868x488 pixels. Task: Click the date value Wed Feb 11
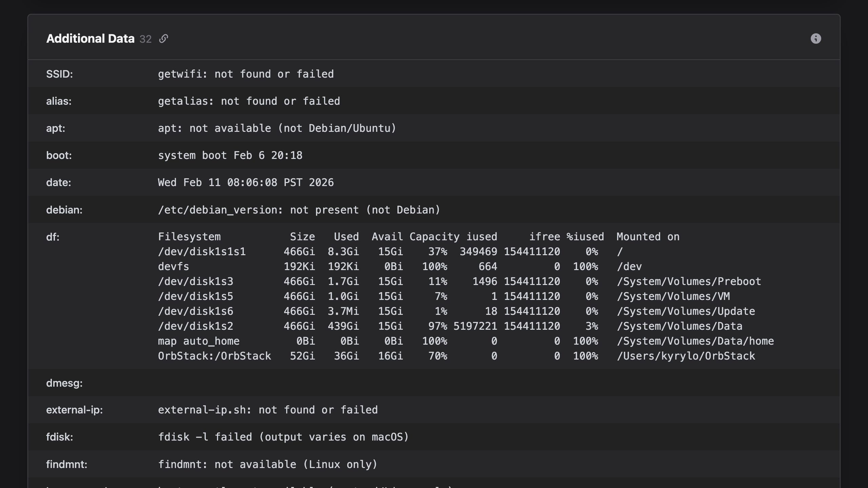tap(245, 182)
